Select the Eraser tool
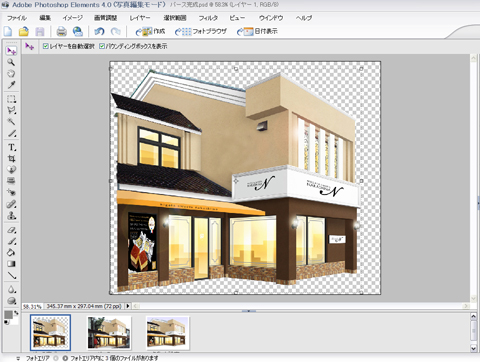Screen dimensions: 480x362 coord(11,230)
